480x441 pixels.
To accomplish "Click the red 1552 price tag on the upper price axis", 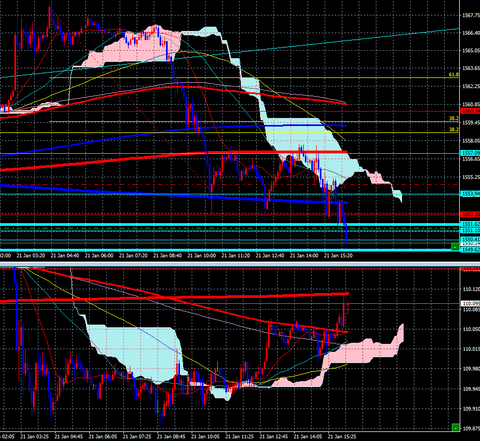I will click(470, 214).
